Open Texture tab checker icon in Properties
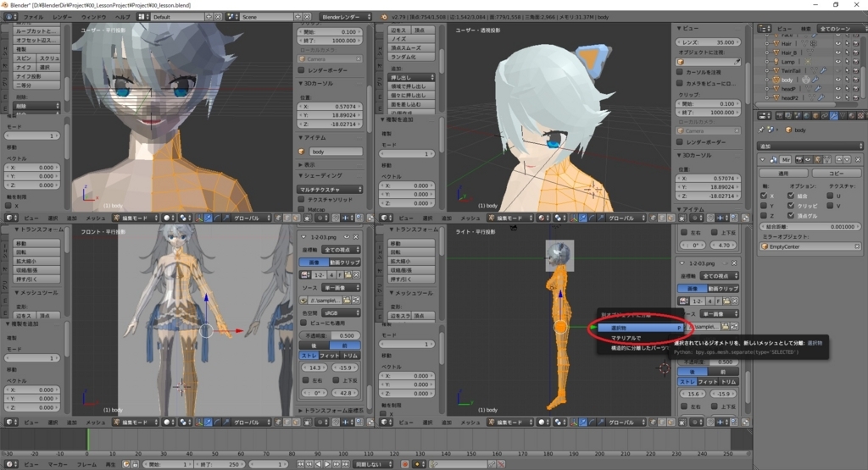Image resolution: width=868 pixels, height=470 pixels. pyautogui.click(x=860, y=115)
